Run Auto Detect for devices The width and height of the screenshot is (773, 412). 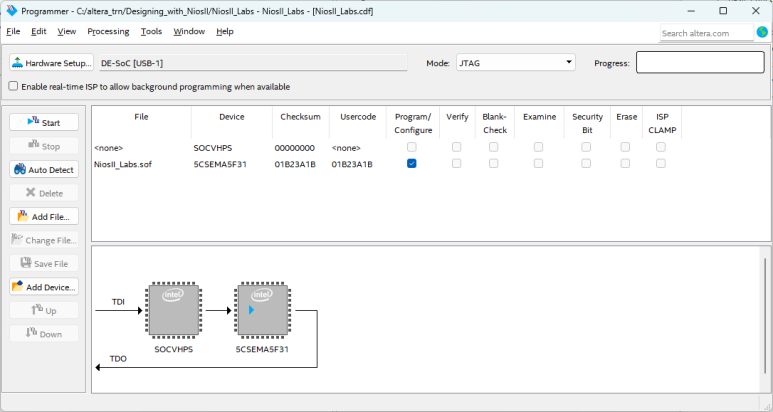coord(44,170)
